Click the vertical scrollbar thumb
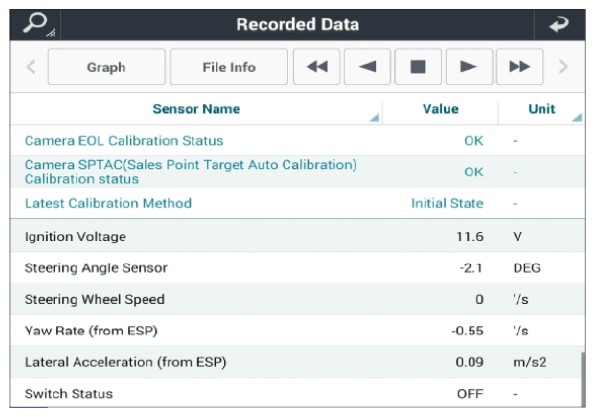Screen dimensions: 595x417 click(583, 379)
